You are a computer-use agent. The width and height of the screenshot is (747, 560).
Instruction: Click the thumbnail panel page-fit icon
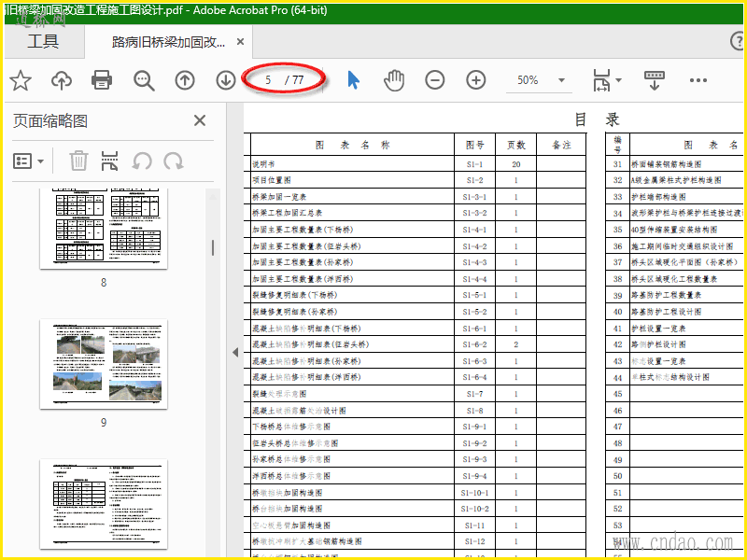tap(109, 161)
